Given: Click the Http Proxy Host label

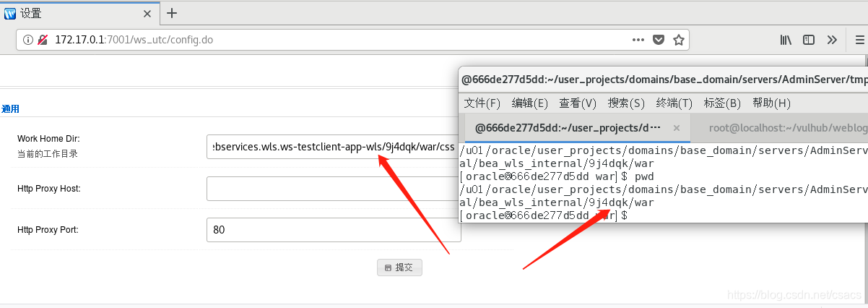Looking at the screenshot, I should click(49, 189).
